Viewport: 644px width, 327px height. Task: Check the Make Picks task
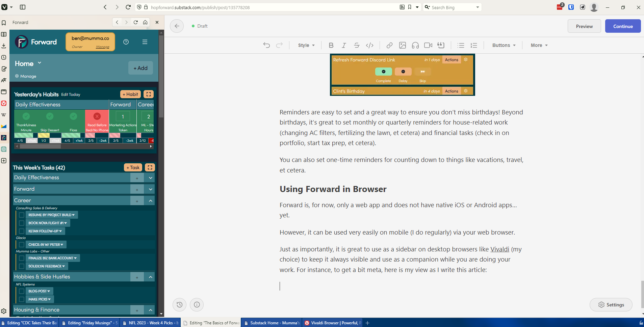pyautogui.click(x=22, y=299)
